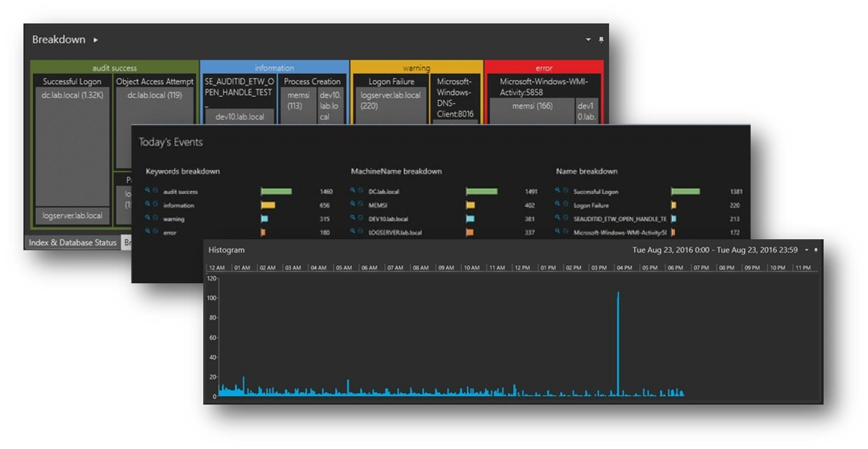This screenshot has height=449, width=868.
Task: Click the magnifier icon next to MEMSI
Action: tap(353, 205)
